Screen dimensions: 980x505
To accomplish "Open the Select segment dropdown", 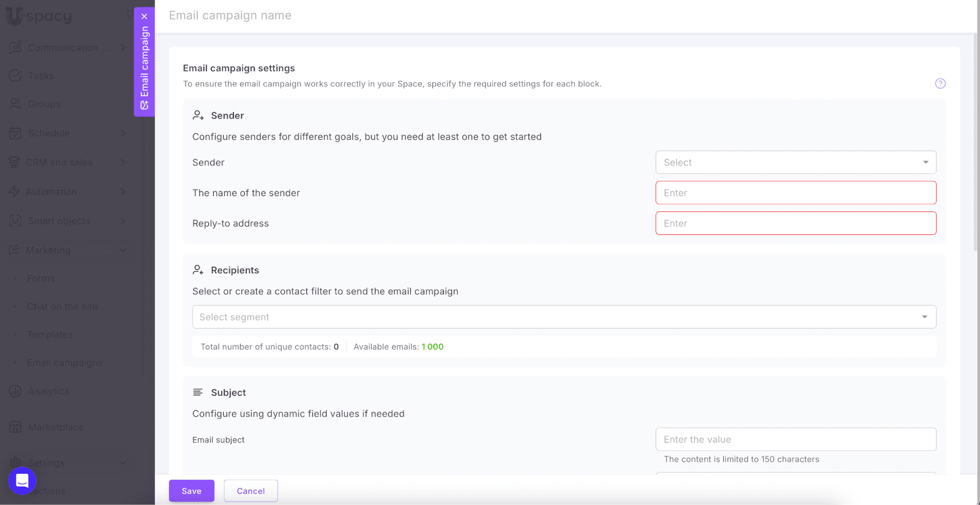I will (x=563, y=317).
